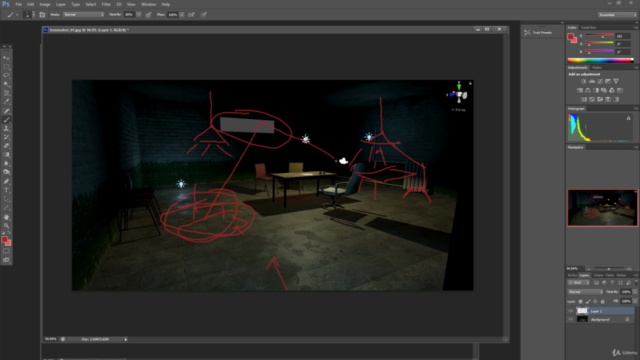Image resolution: width=640 pixels, height=360 pixels.
Task: Click the color spectrum ramp
Action: (x=600, y=60)
